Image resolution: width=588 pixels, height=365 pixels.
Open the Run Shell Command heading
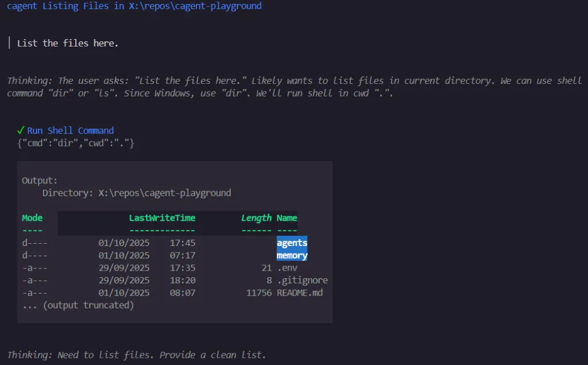pos(70,130)
